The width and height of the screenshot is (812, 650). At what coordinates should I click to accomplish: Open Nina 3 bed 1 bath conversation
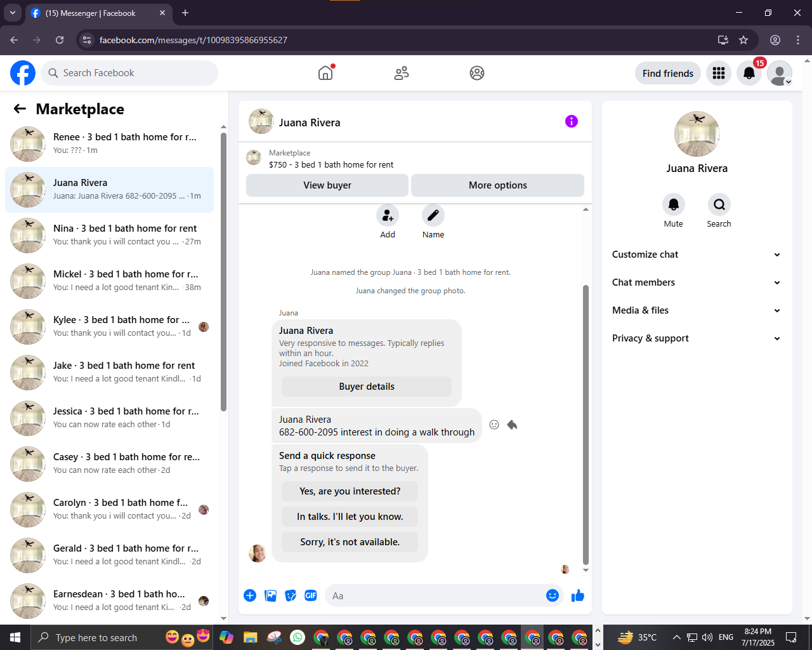tap(109, 235)
